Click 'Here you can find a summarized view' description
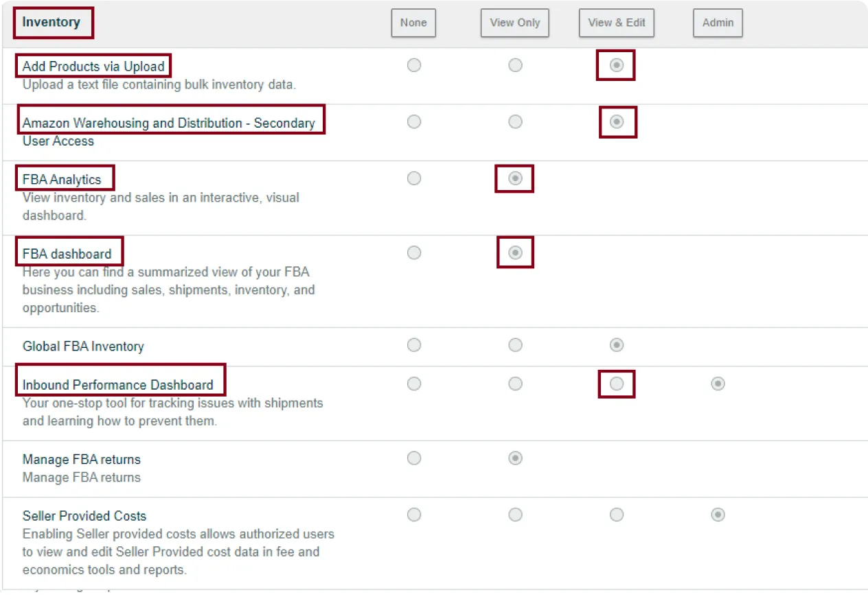The image size is (868, 599). coord(168,290)
